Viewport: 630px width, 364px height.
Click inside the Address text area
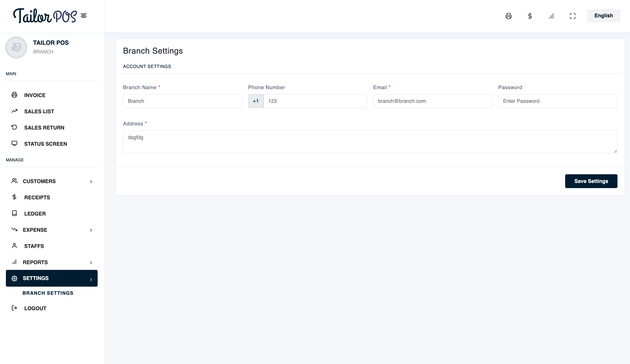370,142
